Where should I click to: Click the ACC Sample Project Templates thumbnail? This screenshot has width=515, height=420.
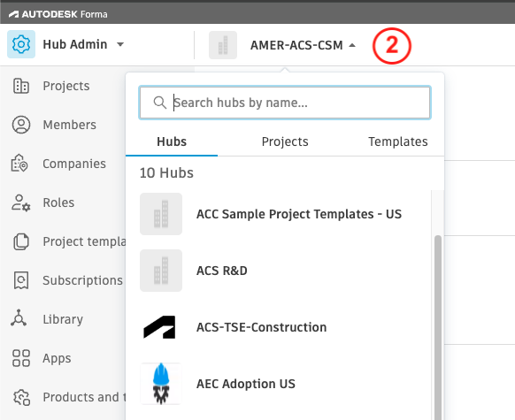pos(161,214)
